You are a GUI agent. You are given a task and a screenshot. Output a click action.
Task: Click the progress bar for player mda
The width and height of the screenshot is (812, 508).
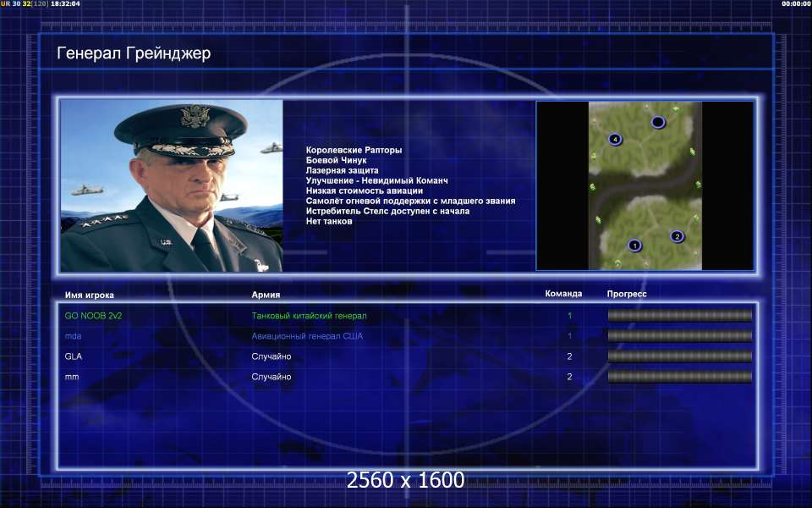[679, 336]
